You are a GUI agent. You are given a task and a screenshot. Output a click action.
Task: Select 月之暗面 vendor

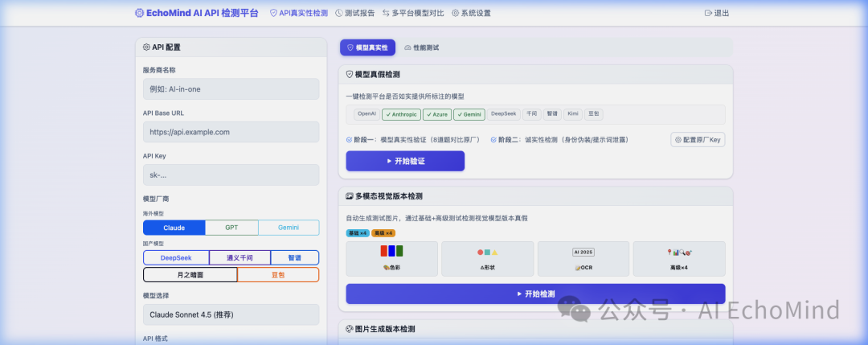click(190, 275)
